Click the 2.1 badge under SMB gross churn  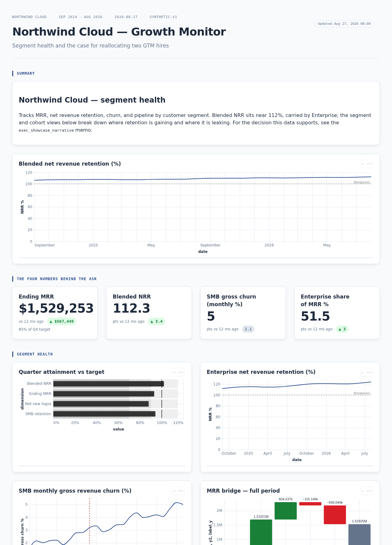click(x=248, y=329)
